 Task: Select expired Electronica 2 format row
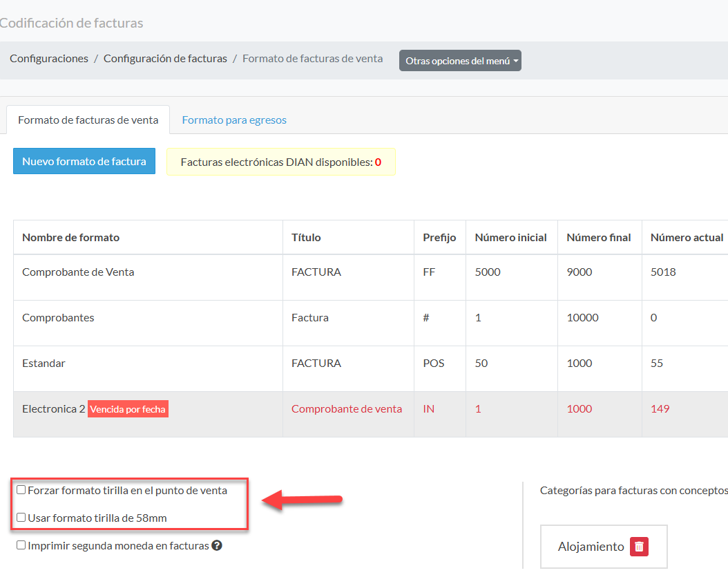point(48,409)
